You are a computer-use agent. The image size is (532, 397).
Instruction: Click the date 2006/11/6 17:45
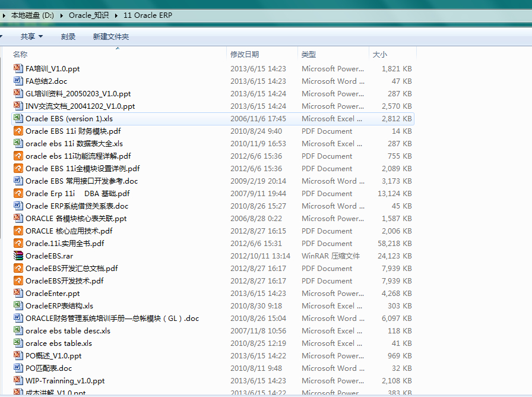258,118
